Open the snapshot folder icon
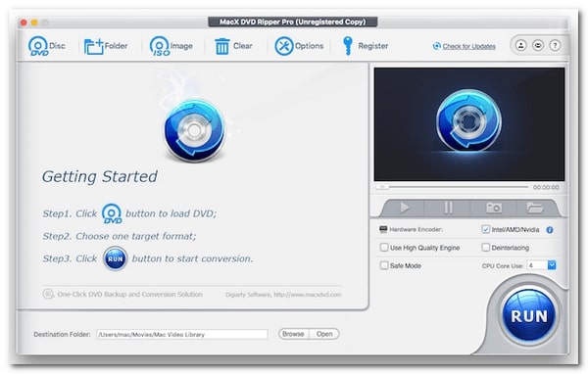588x374 pixels. click(x=535, y=208)
